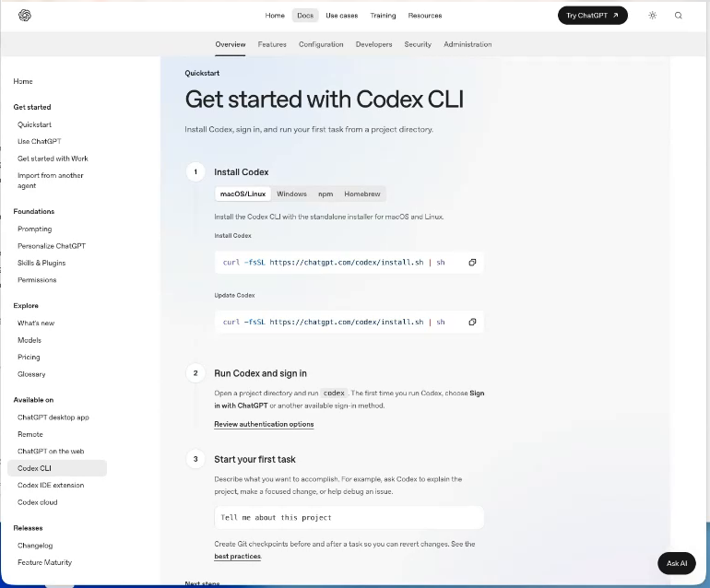Click the 'Install Codex' step heading
This screenshot has height=588, width=710.
point(242,172)
